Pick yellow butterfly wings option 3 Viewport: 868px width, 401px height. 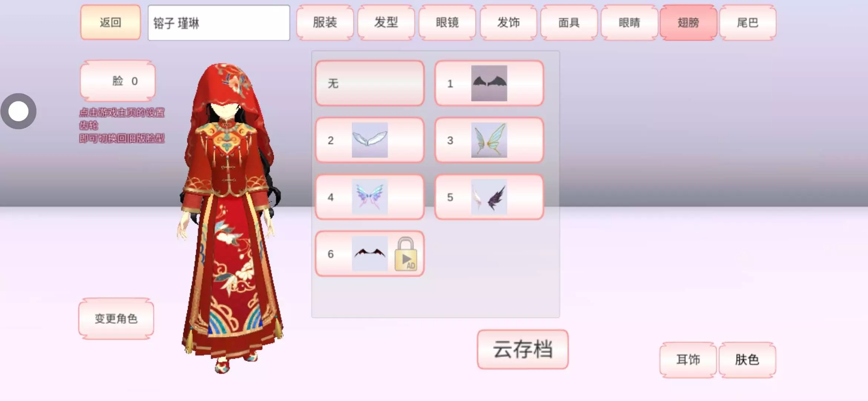pos(489,140)
